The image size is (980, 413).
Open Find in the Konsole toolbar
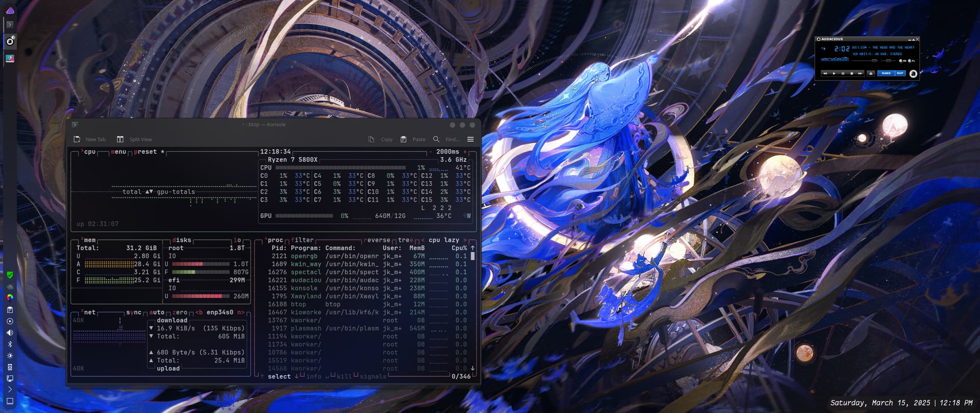coord(446,139)
